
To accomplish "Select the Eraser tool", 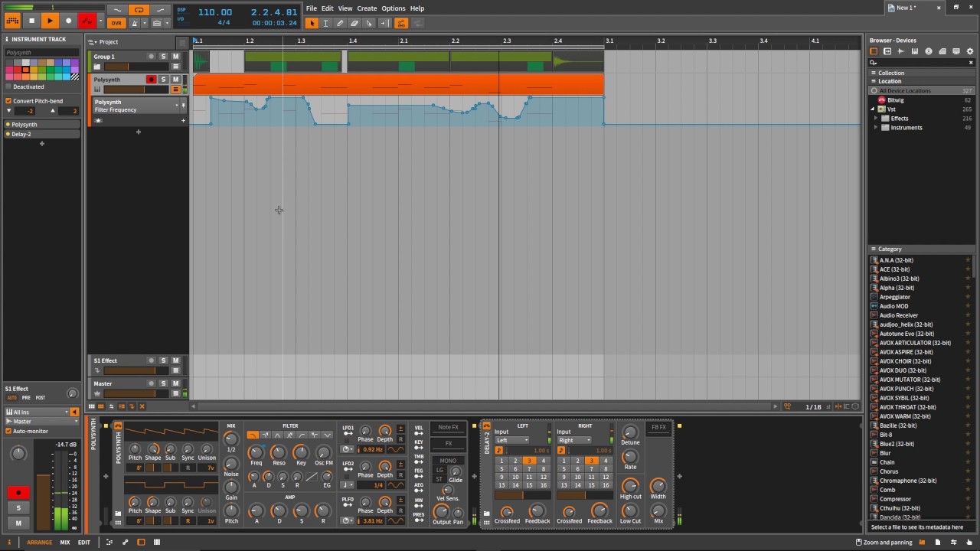I will tap(354, 24).
